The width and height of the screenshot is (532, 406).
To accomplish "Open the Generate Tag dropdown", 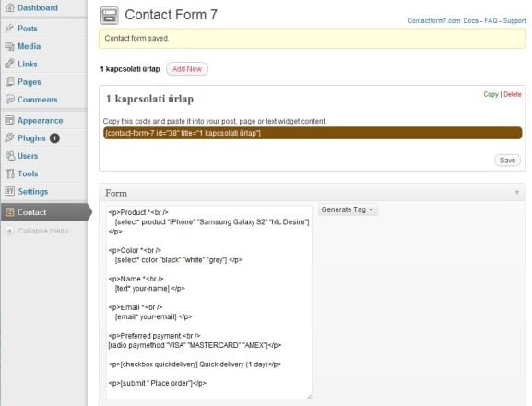I will click(347, 209).
